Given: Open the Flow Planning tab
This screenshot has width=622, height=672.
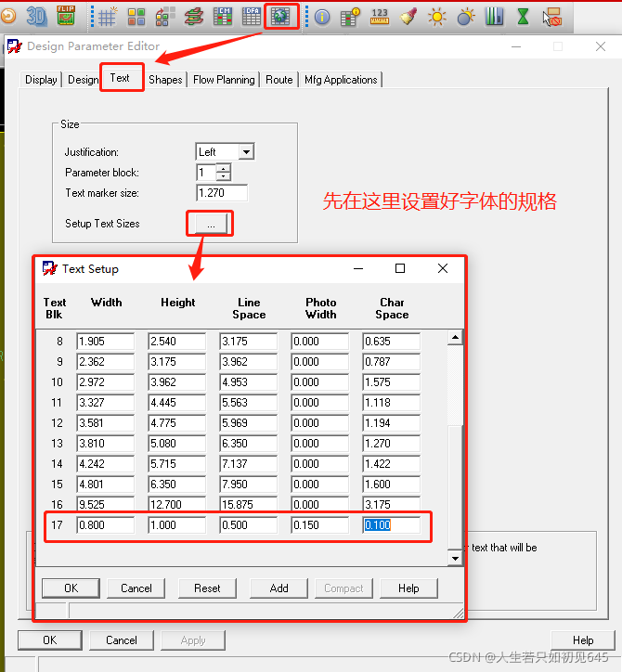Looking at the screenshot, I should [x=224, y=80].
